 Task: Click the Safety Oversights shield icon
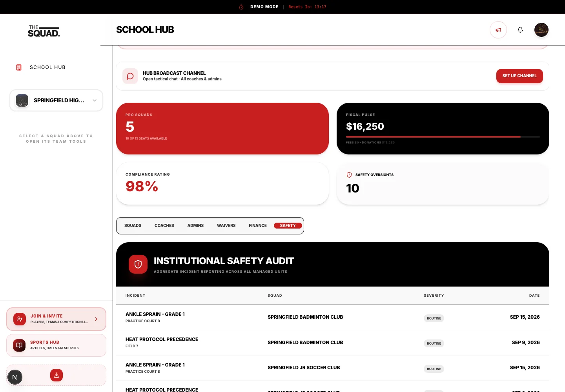point(349,175)
